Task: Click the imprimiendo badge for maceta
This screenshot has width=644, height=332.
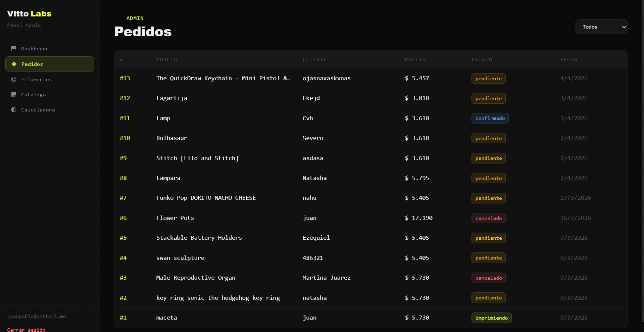Action: tap(491, 318)
